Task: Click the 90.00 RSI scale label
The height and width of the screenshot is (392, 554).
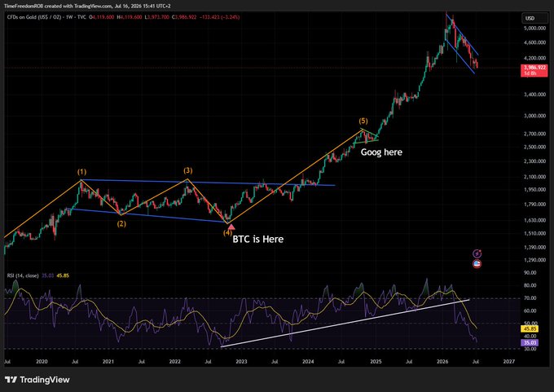Action: point(530,272)
